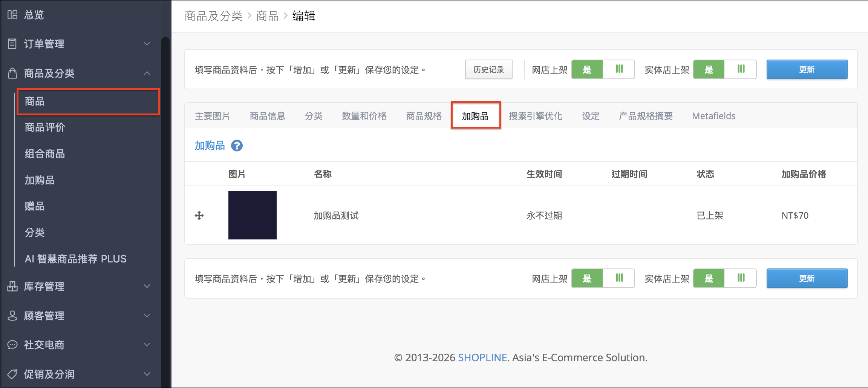Open the 产品规格摘要 tab
868x388 pixels.
pos(646,116)
